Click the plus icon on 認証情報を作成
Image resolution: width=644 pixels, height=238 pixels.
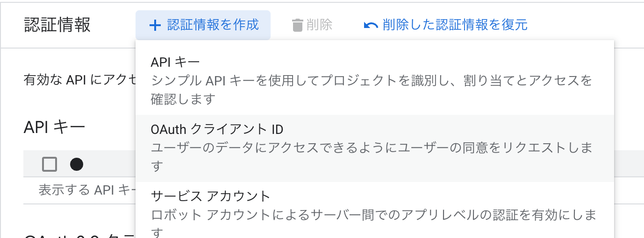pos(155,25)
